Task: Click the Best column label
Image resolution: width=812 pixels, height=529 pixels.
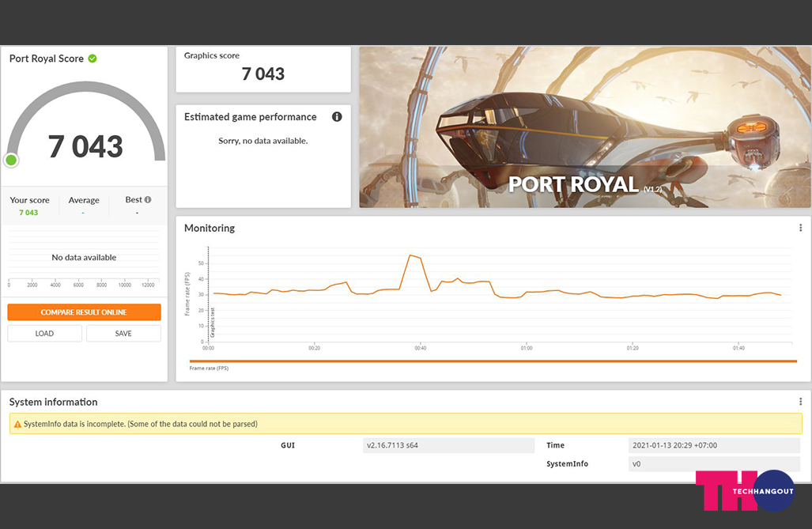Action: pos(134,199)
